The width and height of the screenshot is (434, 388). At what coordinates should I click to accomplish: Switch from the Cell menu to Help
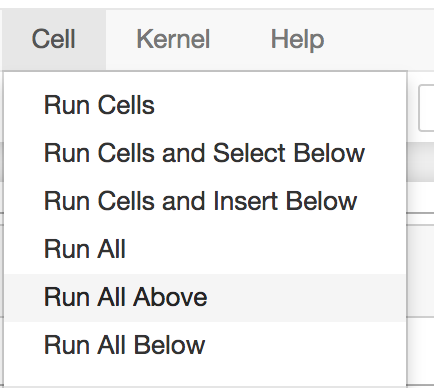[297, 39]
